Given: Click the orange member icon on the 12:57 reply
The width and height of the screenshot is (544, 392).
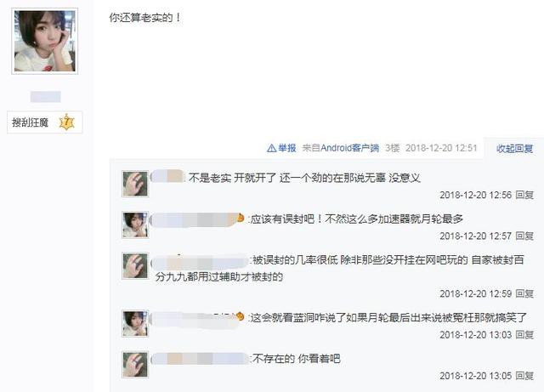Looking at the screenshot, I should (240, 218).
